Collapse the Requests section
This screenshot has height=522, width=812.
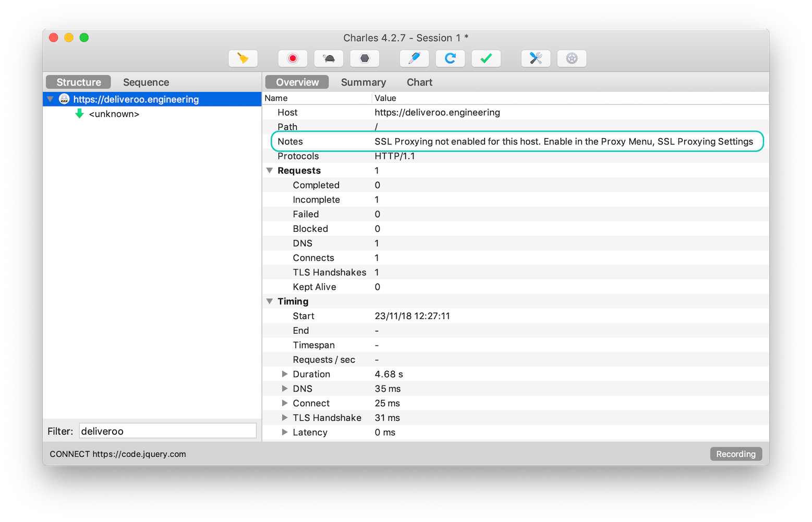pos(270,170)
